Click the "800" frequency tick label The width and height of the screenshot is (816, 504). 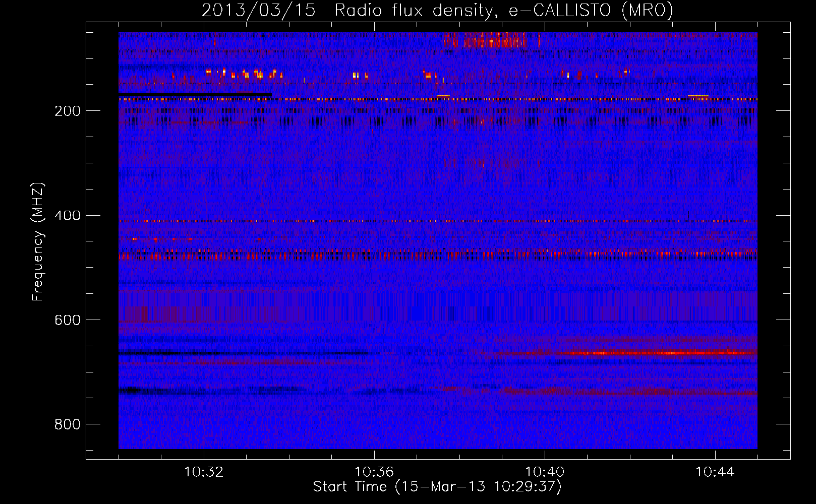point(68,425)
